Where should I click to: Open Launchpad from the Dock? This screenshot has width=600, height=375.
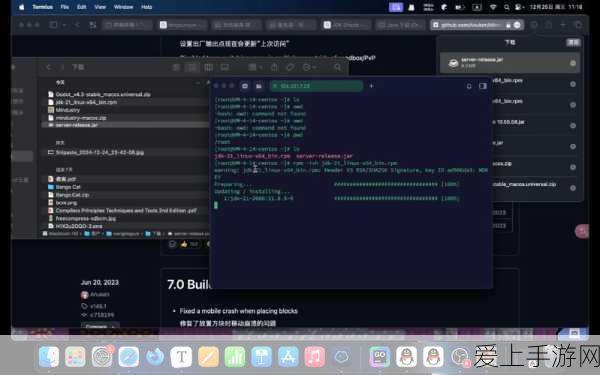(75, 357)
